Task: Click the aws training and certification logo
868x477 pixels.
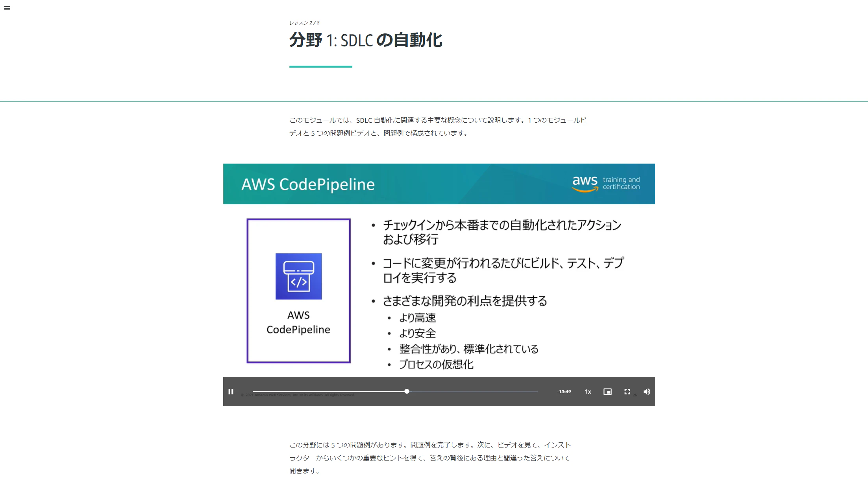Action: 605,183
